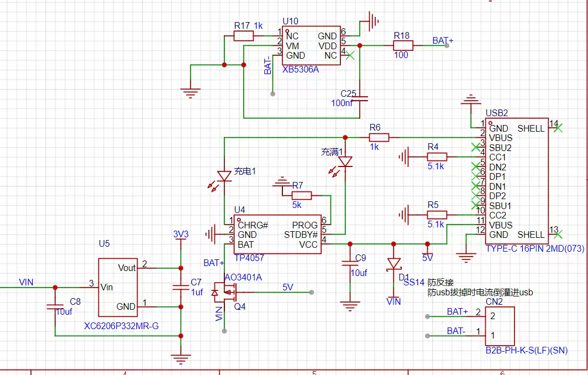Click the BAT- label at CN2 pin 1

coord(456,331)
